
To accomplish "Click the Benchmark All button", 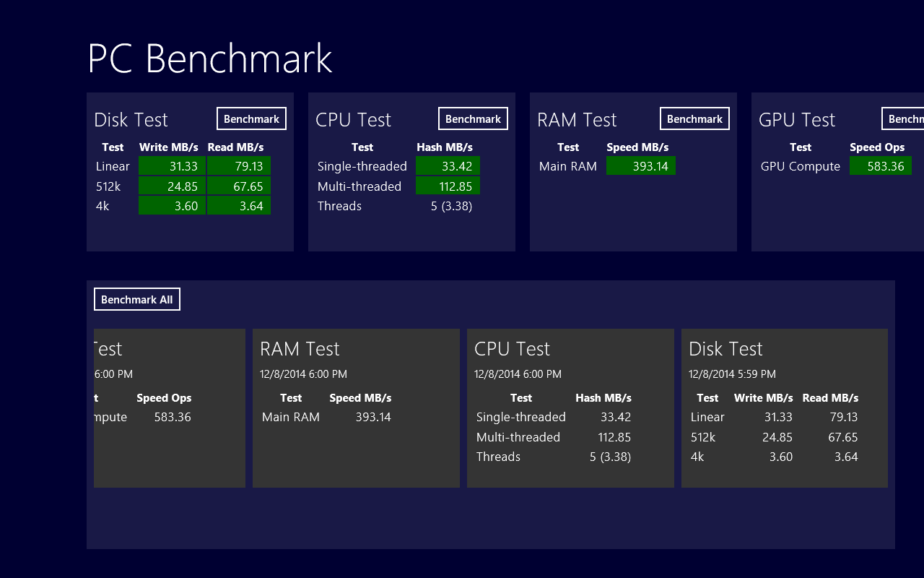I will 137,299.
